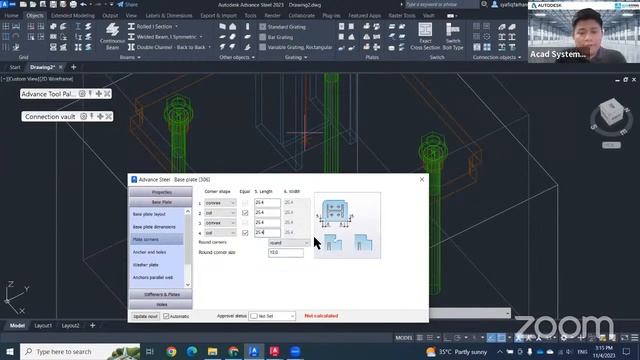Click the Standard Grating tool
This screenshot has width=640, height=360.
pyautogui.click(x=282, y=27)
